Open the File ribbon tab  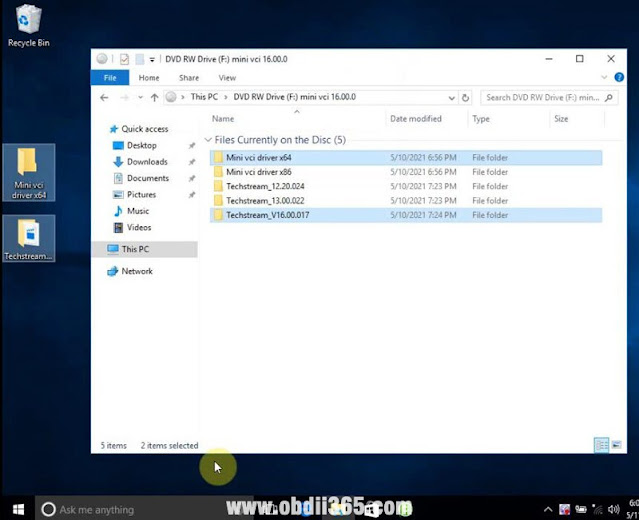[110, 78]
